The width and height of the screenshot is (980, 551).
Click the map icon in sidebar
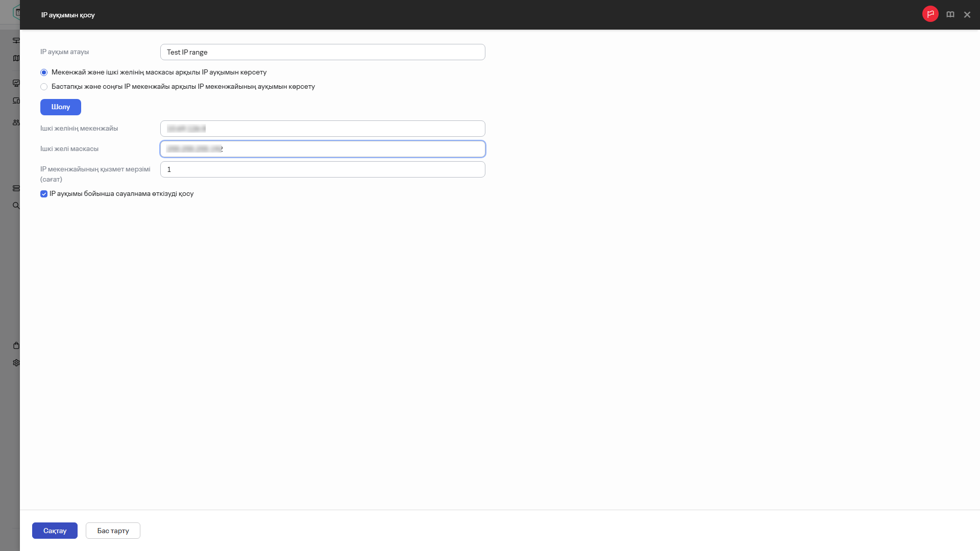(16, 59)
